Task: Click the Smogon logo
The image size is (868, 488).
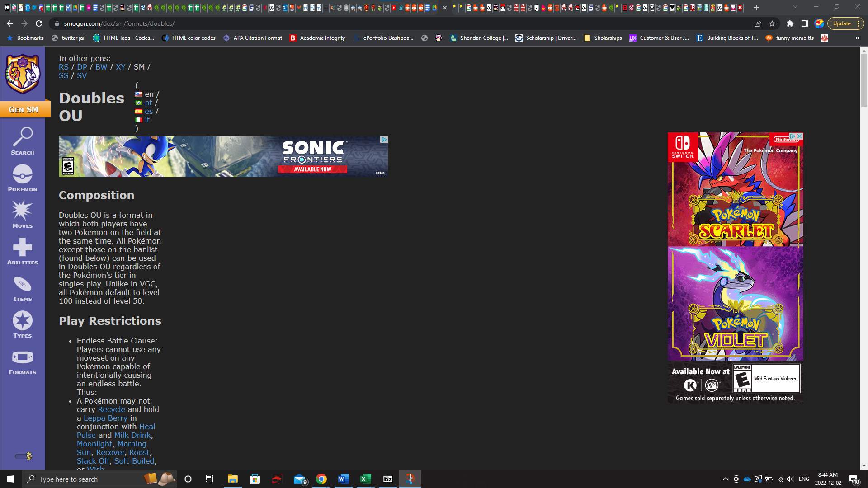Action: click(x=23, y=74)
